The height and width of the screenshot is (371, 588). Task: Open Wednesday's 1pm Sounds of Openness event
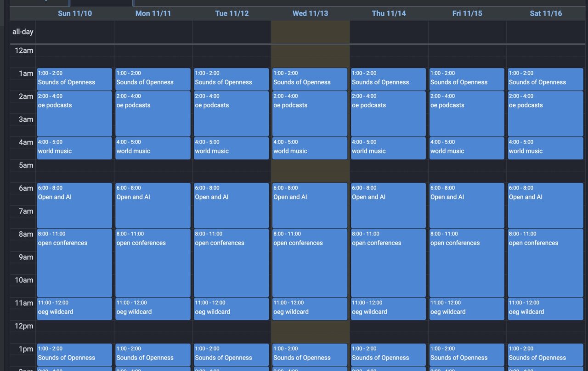[310, 355]
